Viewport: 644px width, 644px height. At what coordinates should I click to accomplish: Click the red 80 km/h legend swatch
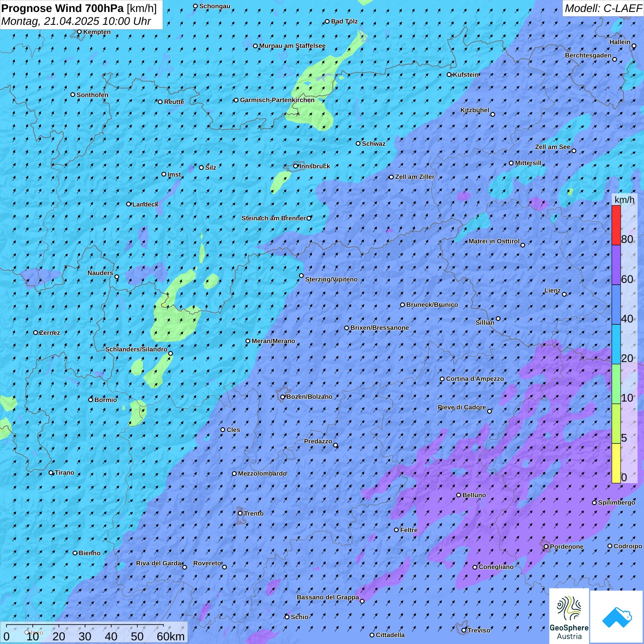coord(616,225)
